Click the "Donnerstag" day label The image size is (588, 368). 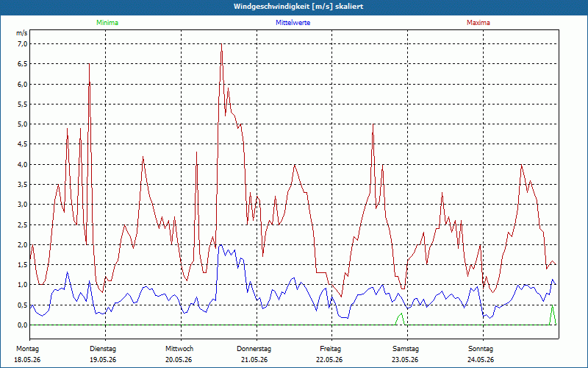[x=254, y=349]
